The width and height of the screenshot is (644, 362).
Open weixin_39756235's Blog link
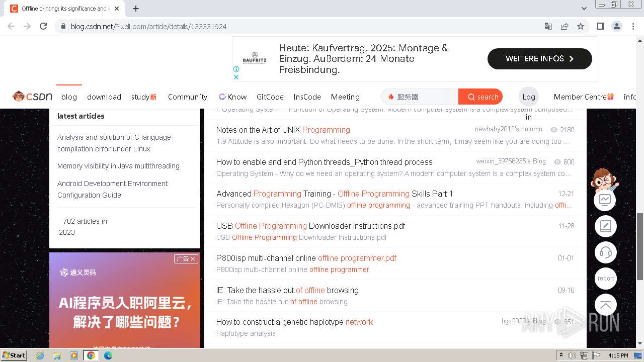[x=511, y=161]
